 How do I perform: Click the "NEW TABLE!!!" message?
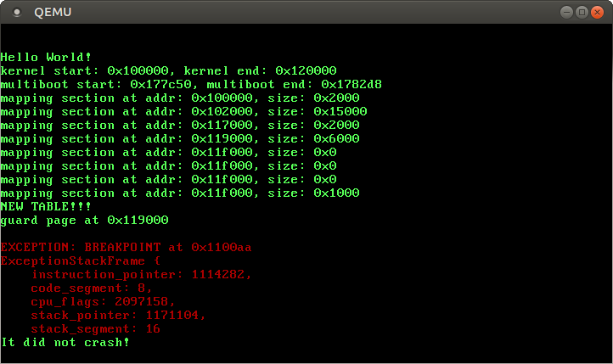[47, 206]
